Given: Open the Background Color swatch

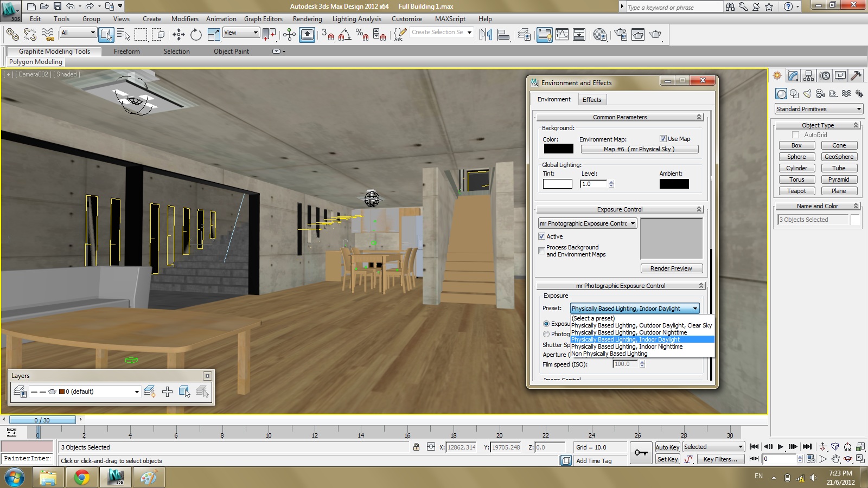Looking at the screenshot, I should tap(558, 149).
